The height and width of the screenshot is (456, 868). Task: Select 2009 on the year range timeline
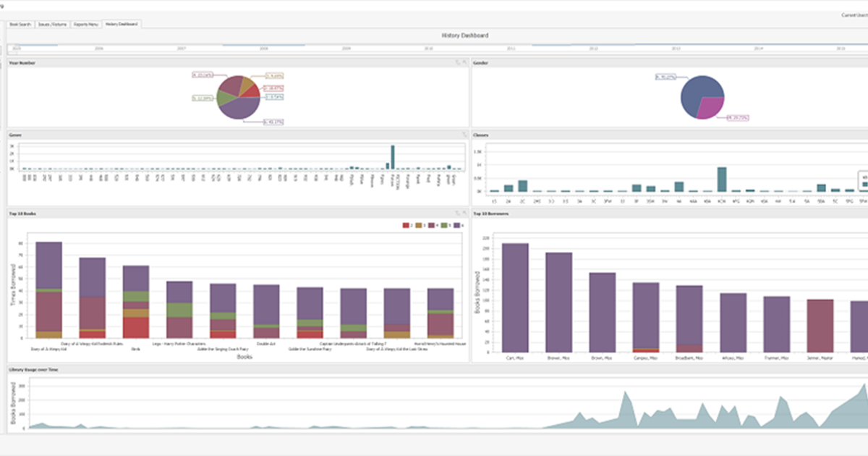(346, 48)
